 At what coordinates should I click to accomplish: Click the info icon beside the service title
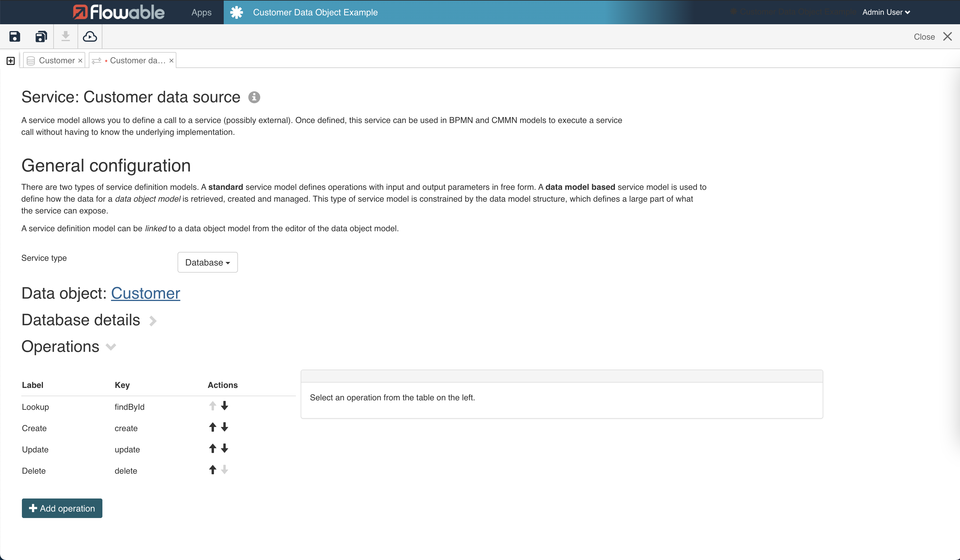(254, 97)
